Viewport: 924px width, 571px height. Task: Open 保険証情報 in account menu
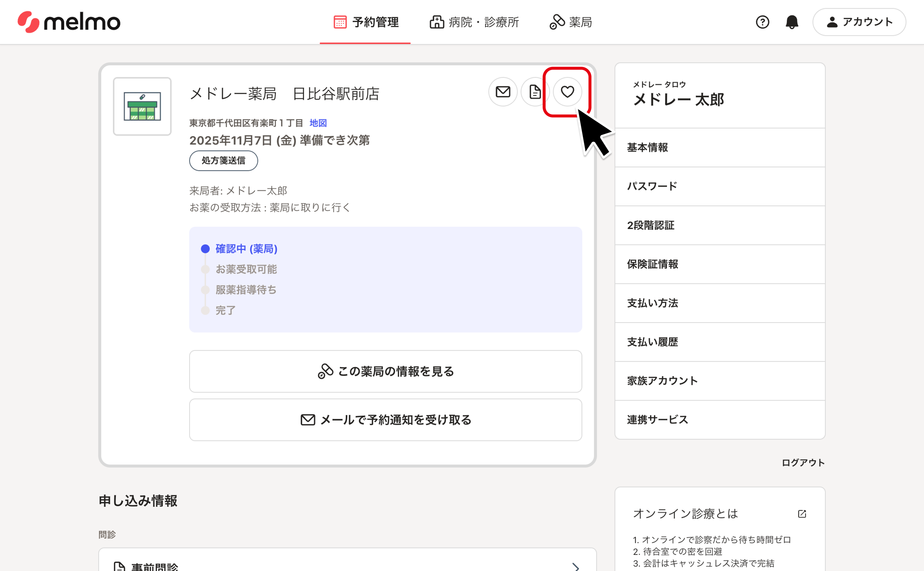pos(720,264)
